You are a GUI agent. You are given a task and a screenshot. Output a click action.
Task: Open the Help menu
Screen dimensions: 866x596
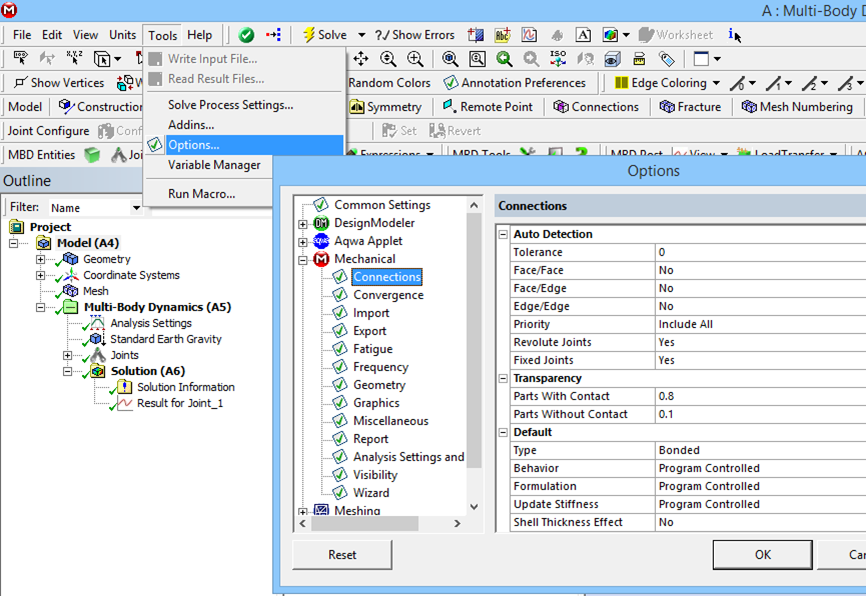(x=199, y=35)
